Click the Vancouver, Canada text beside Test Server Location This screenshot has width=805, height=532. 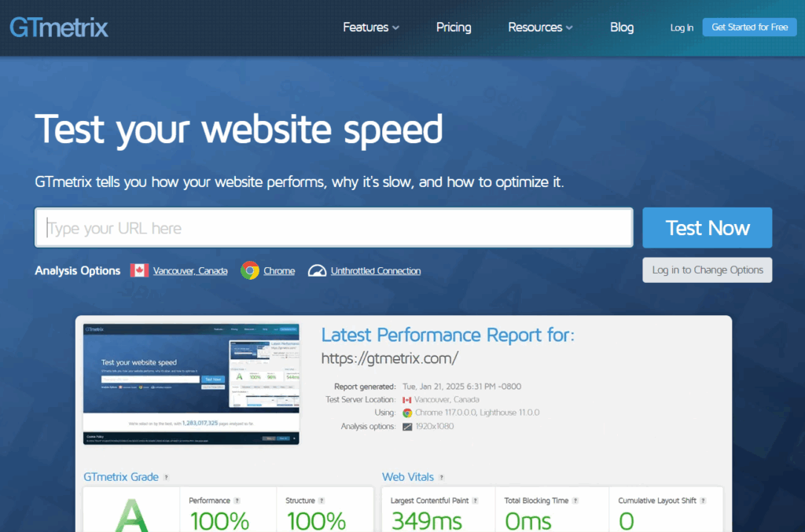[x=447, y=400]
